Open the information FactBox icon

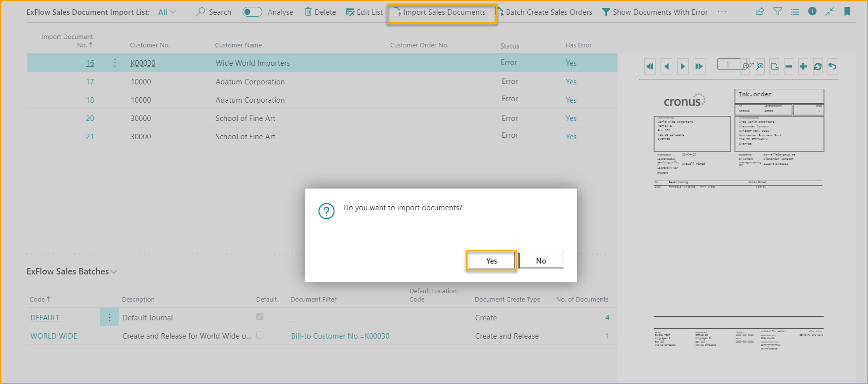tap(812, 11)
